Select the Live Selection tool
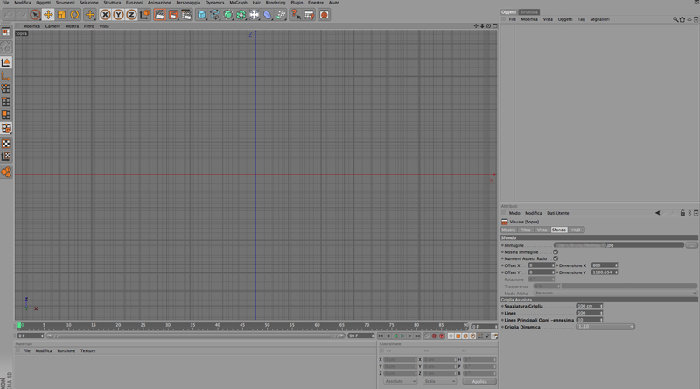Viewport: 700px width, 389px height. tap(35, 15)
